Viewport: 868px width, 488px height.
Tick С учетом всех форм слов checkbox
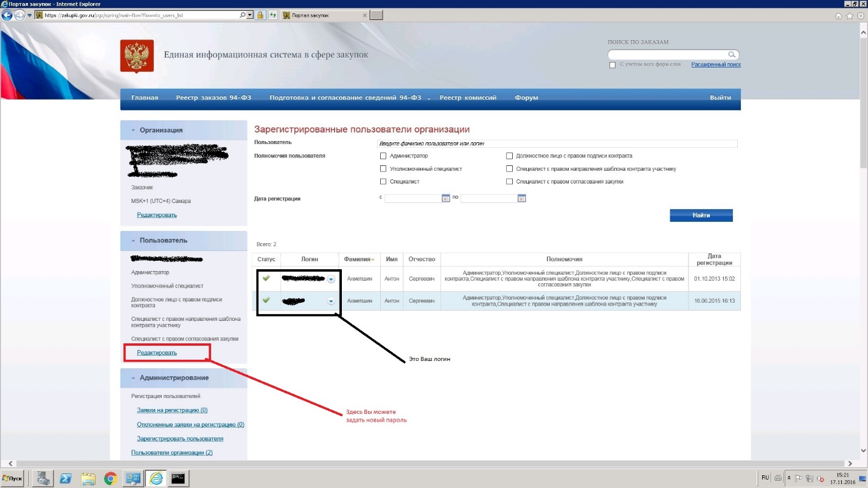[613, 65]
